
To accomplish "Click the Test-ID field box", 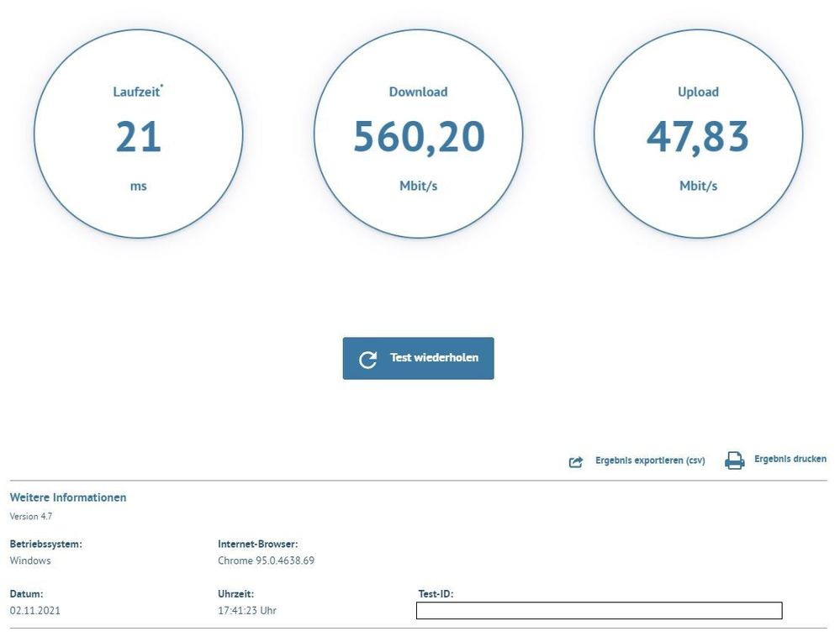I will click(x=599, y=610).
